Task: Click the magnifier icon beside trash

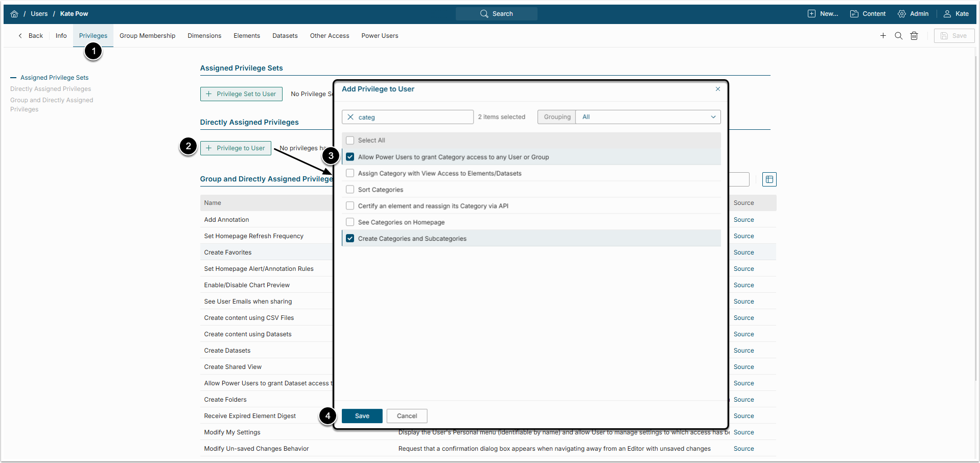Action: (x=898, y=36)
